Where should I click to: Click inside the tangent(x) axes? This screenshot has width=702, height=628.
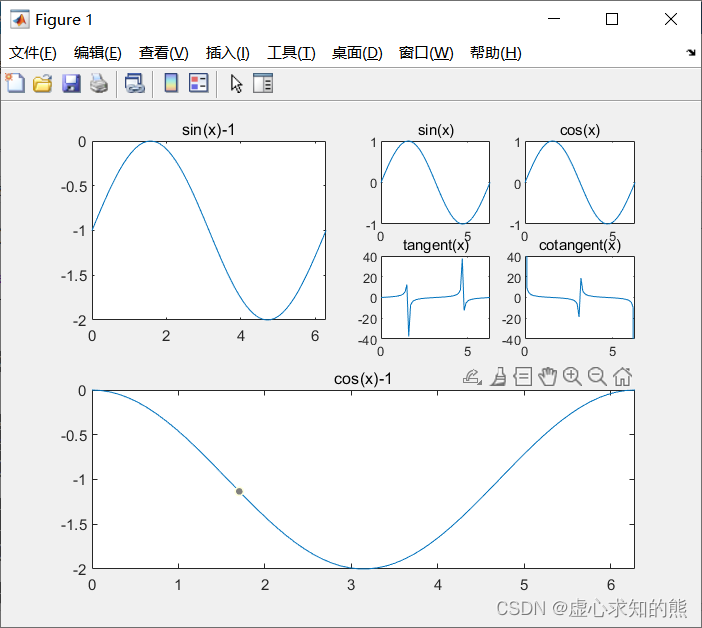(435, 297)
